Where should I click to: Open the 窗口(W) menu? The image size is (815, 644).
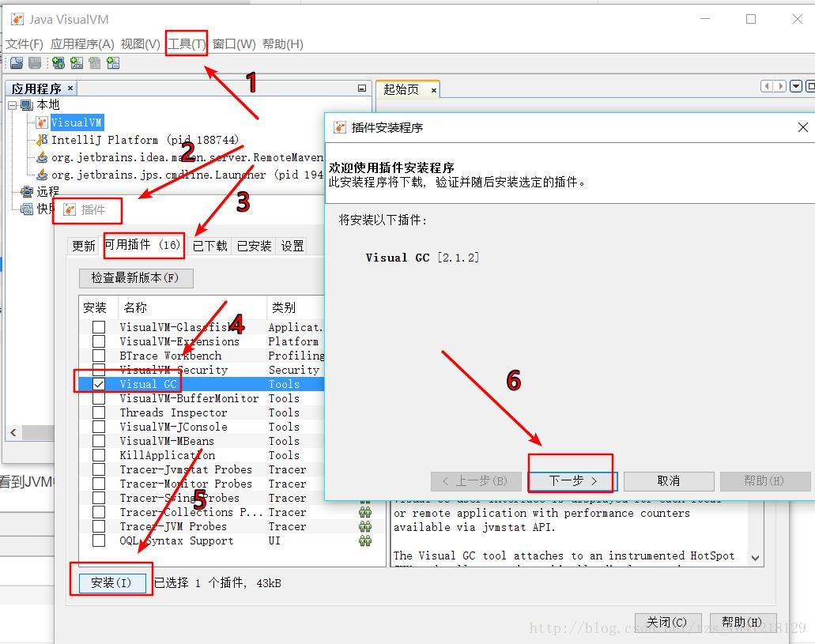[x=234, y=44]
